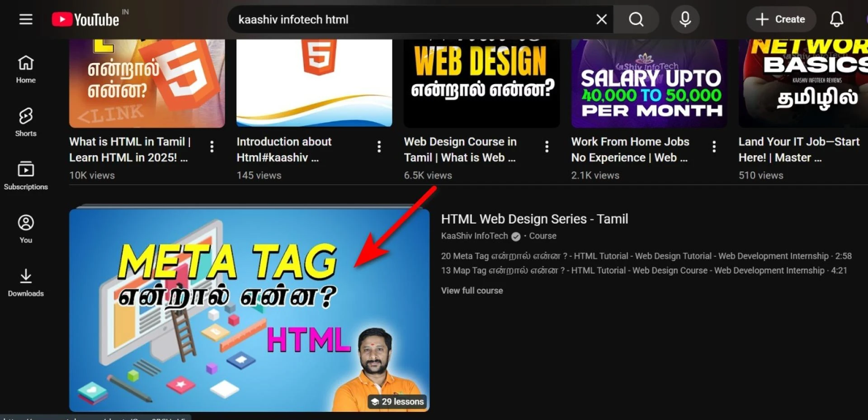Open options for Work From Home Jobs video

[714, 147]
